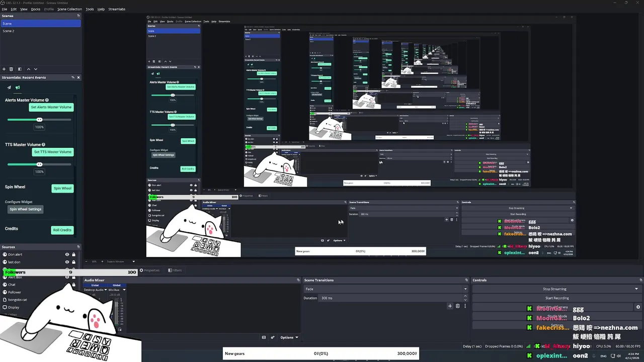Adjust TTS Master Volume slider handle
Viewport: 644px width, 362px height.
click(x=39, y=164)
